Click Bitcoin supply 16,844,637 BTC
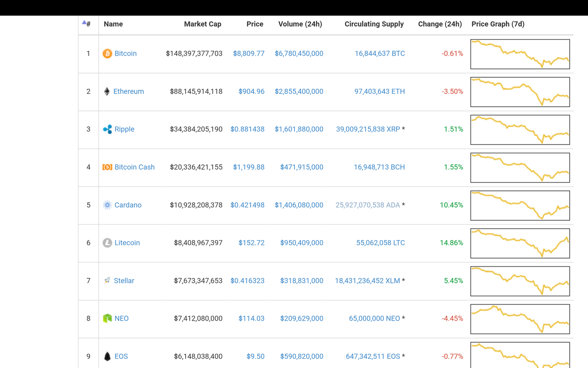588x368 pixels. [380, 53]
